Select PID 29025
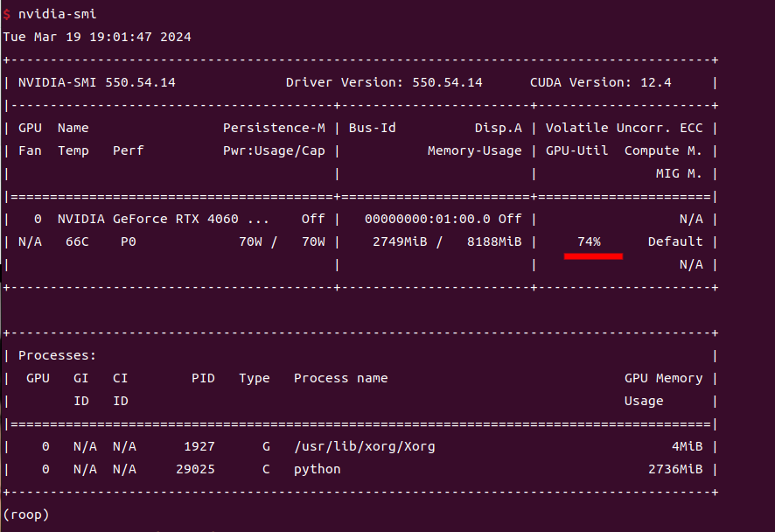Screen dimensions: 775x532 (195, 469)
